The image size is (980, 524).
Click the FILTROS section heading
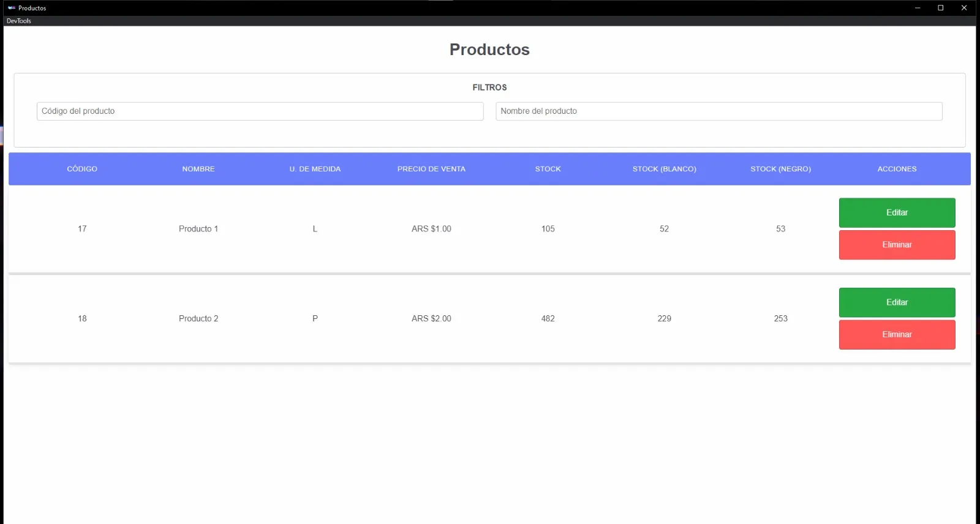490,88
